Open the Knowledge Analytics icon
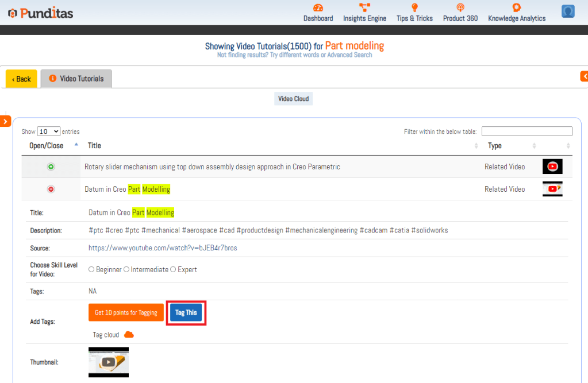Screen dimensions: 588x383 click(516, 8)
